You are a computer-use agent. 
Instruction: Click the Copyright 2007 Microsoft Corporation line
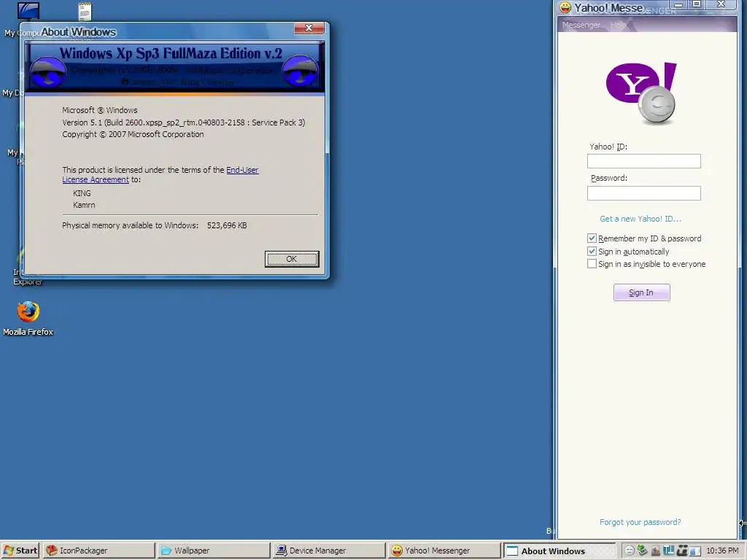[133, 134]
